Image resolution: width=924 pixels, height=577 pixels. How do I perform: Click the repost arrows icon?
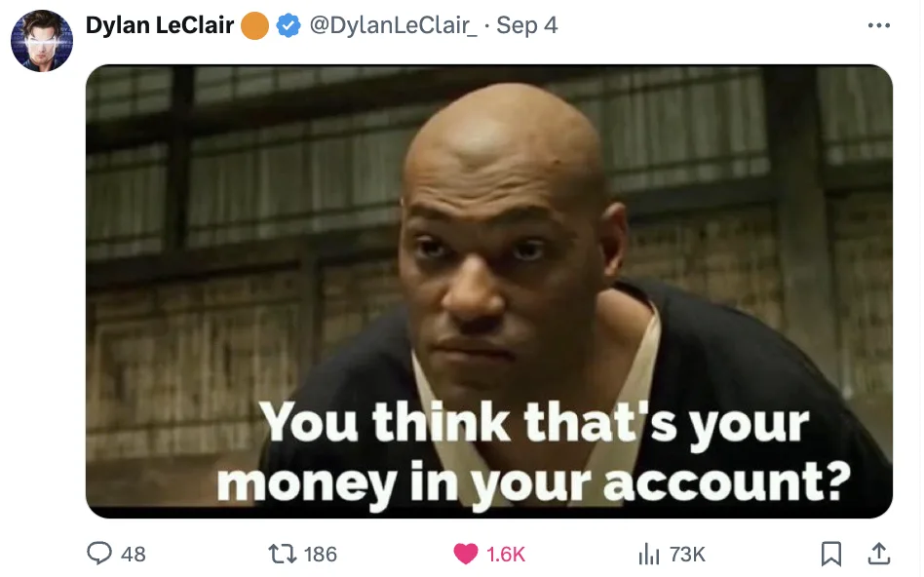coord(282,554)
